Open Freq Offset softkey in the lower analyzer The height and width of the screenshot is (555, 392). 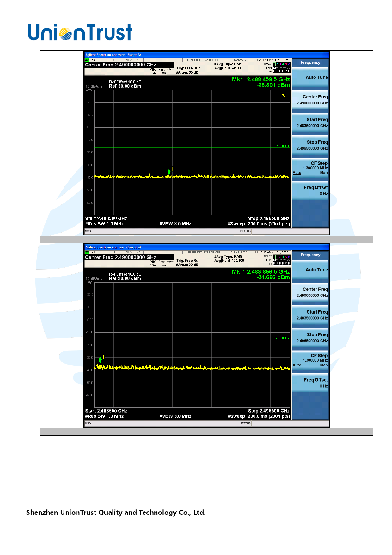310,383
